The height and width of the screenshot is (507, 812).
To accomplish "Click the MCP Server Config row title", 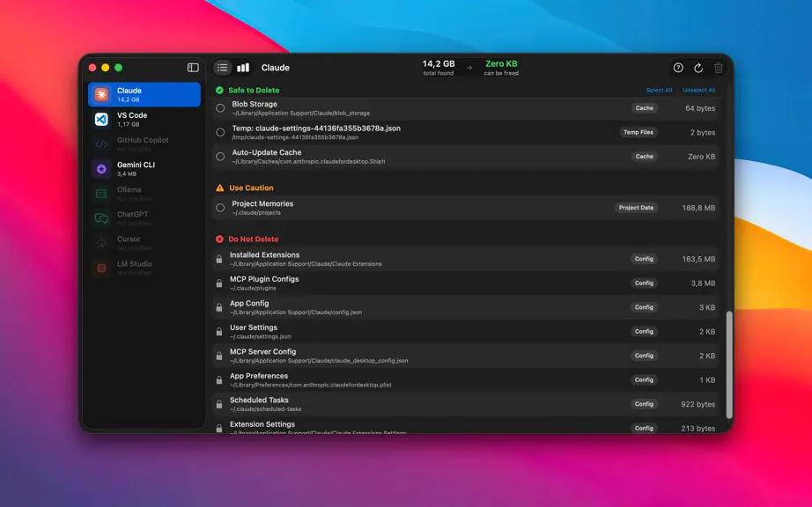I will [x=262, y=352].
